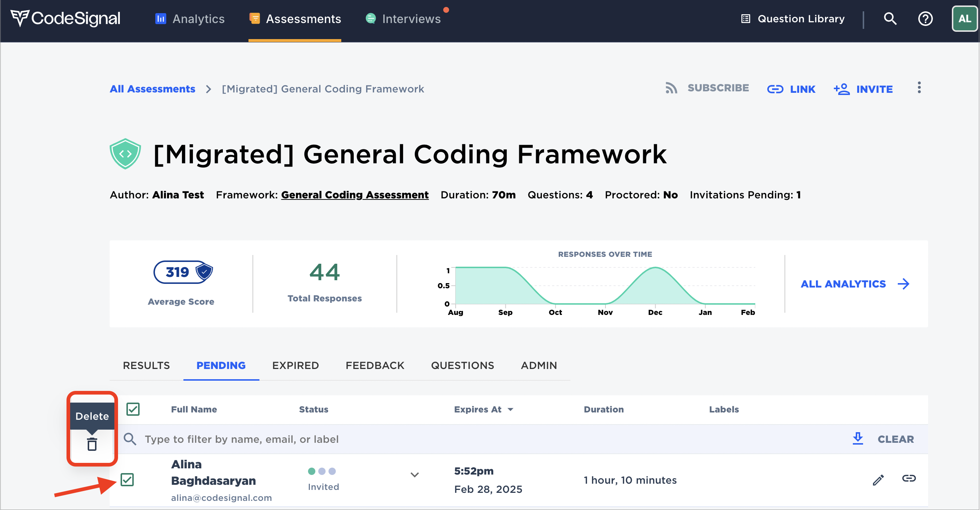The image size is (980, 510).
Task: Click the Invited status dots indicator
Action: click(x=322, y=471)
